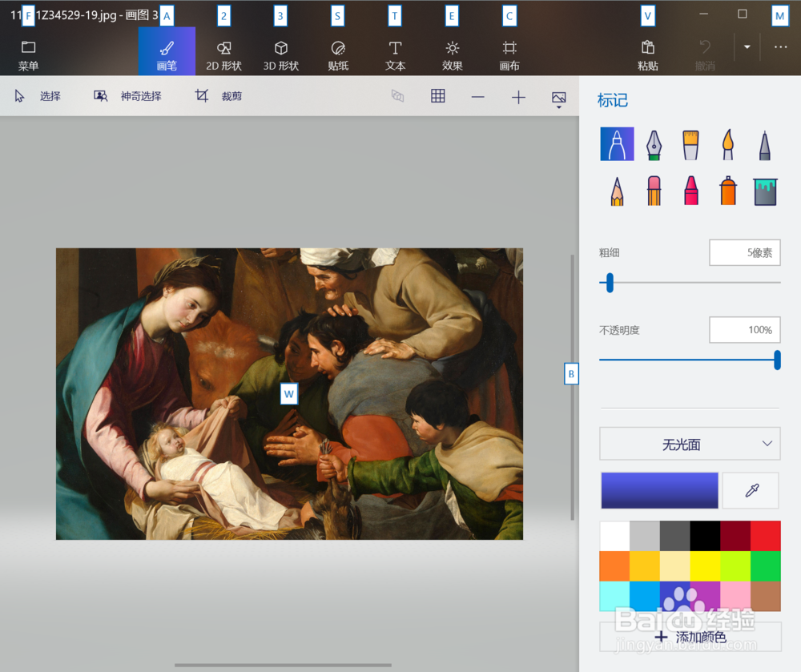801x672 pixels.
Task: Select the Calligraphy pen tool
Action: tap(654, 144)
